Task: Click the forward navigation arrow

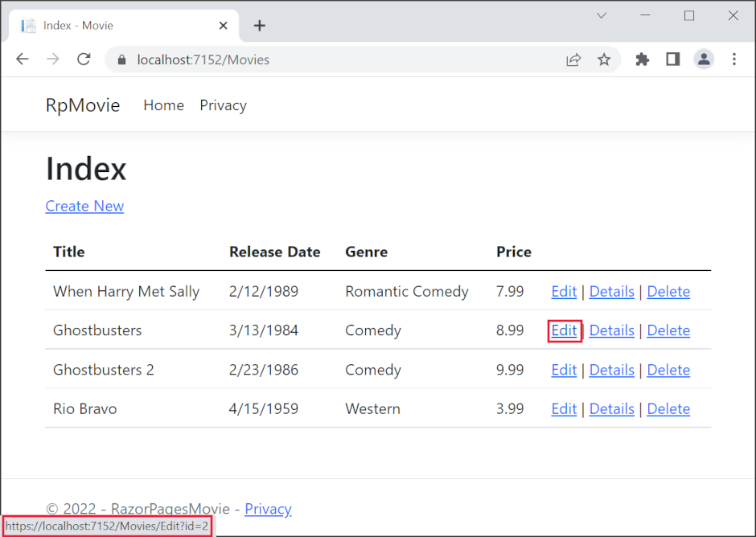Action: (53, 59)
